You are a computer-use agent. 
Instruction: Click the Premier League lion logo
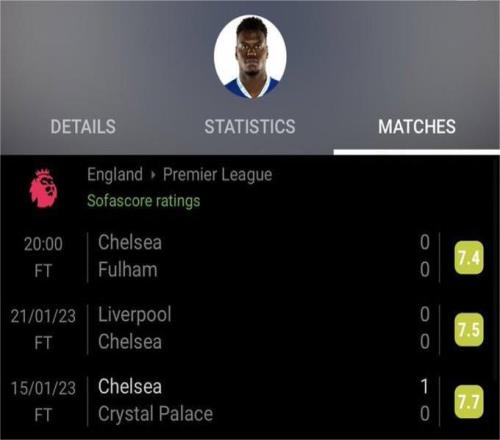click(x=43, y=188)
